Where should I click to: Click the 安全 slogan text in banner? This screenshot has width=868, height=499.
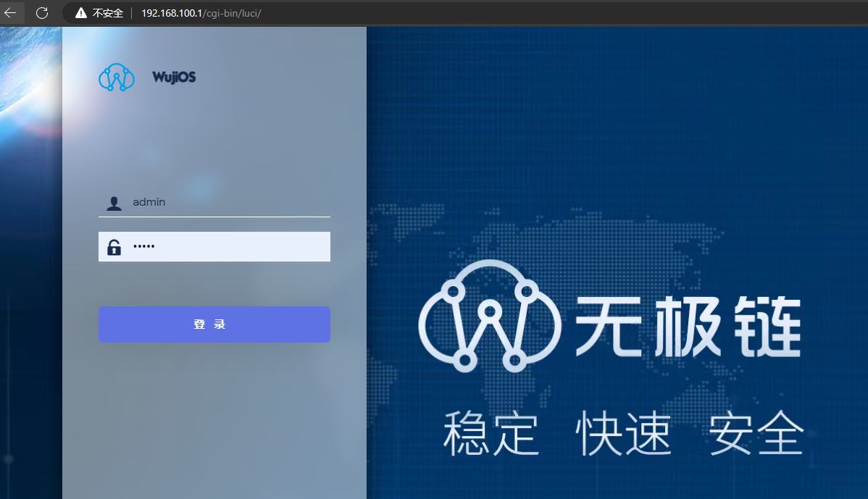pos(756,435)
